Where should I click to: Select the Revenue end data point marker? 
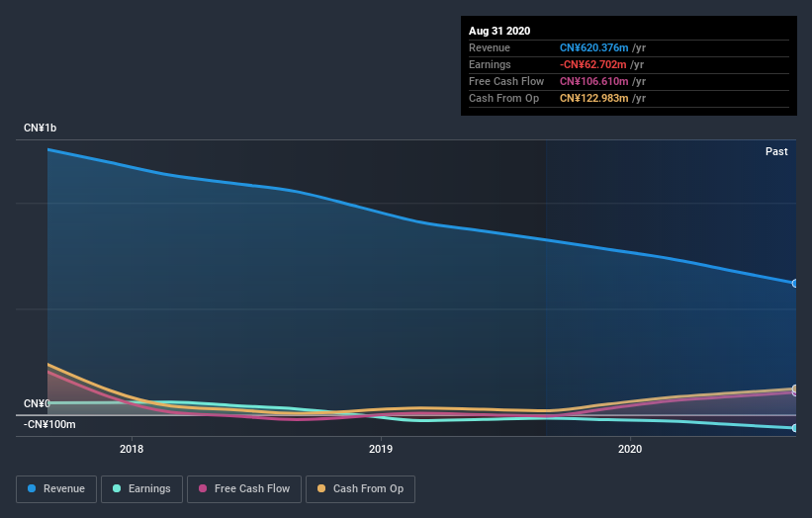(794, 283)
